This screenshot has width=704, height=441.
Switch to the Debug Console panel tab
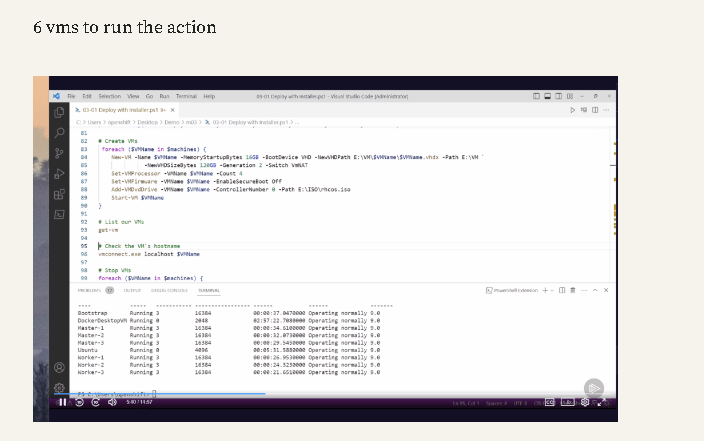(x=169, y=291)
